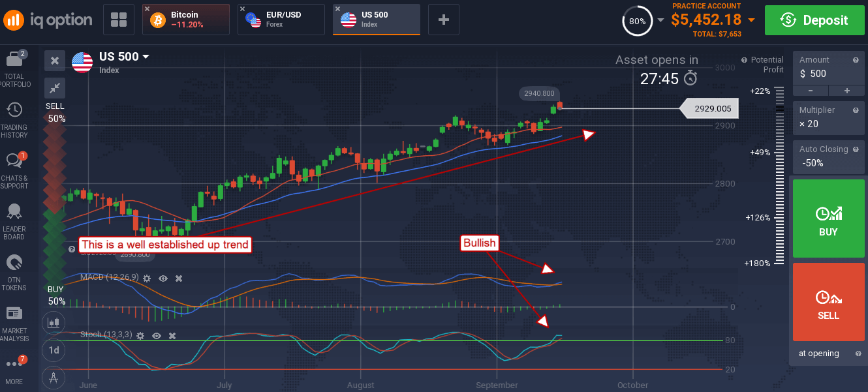
Task: Open Trading History panel
Action: pos(14,121)
